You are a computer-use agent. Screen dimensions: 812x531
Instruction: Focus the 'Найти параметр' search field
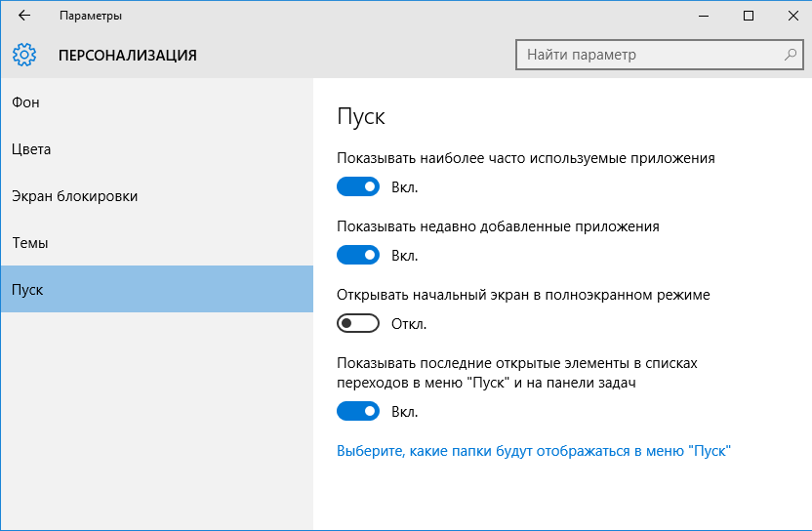pyautogui.click(x=659, y=55)
